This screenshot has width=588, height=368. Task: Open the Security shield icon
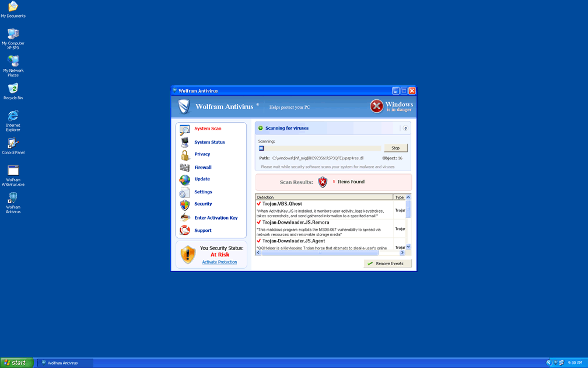point(184,204)
